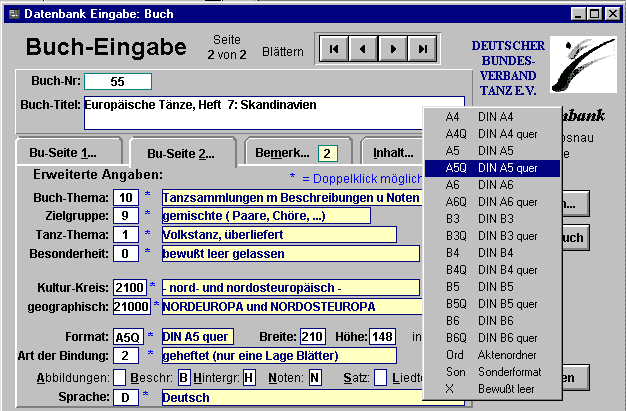Click the Format code field A5Q
The height and width of the screenshot is (411, 626).
127,337
